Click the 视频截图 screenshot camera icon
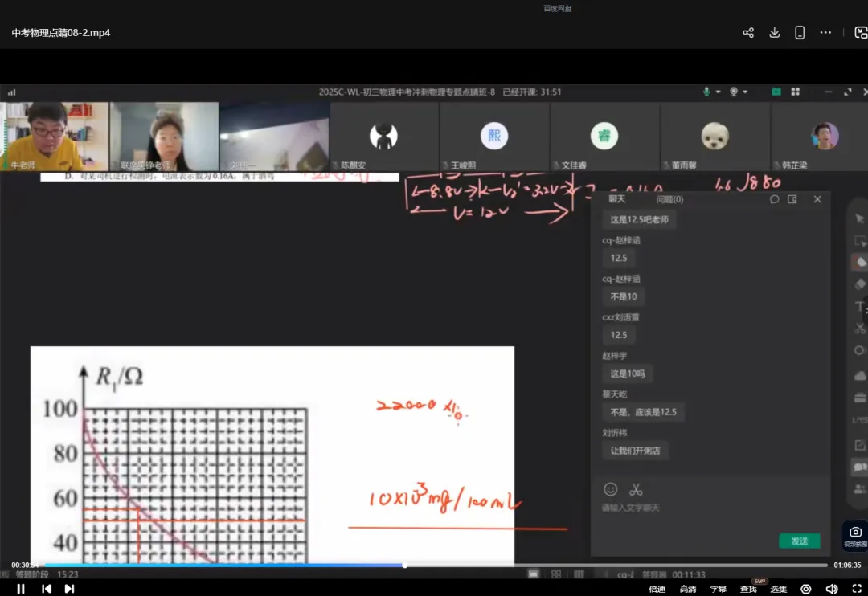868x596 pixels. click(855, 533)
